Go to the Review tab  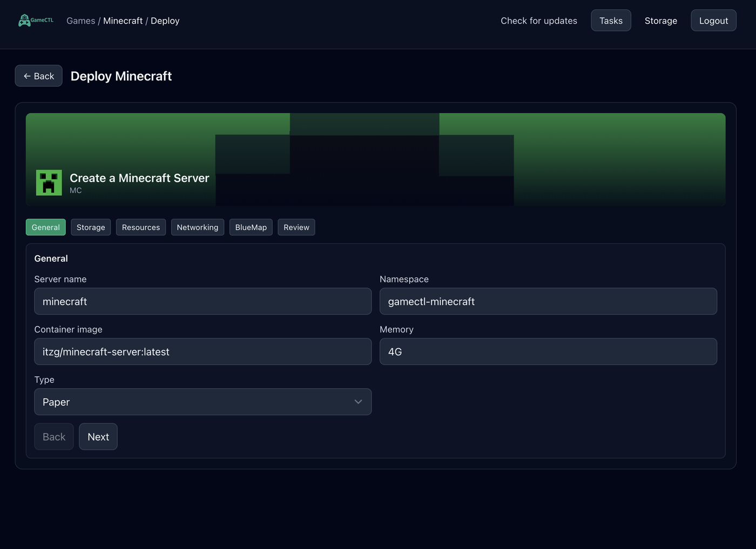[296, 227]
